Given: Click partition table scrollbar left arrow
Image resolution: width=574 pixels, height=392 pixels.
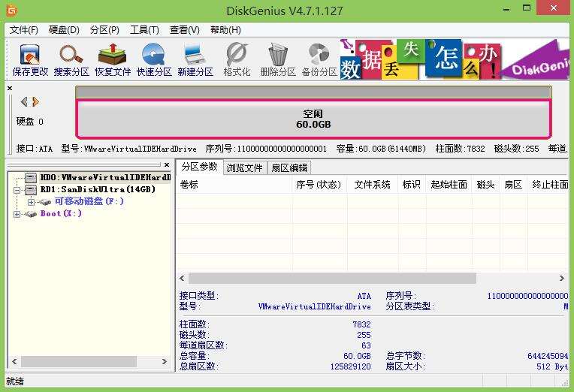Looking at the screenshot, I should 182,278.
